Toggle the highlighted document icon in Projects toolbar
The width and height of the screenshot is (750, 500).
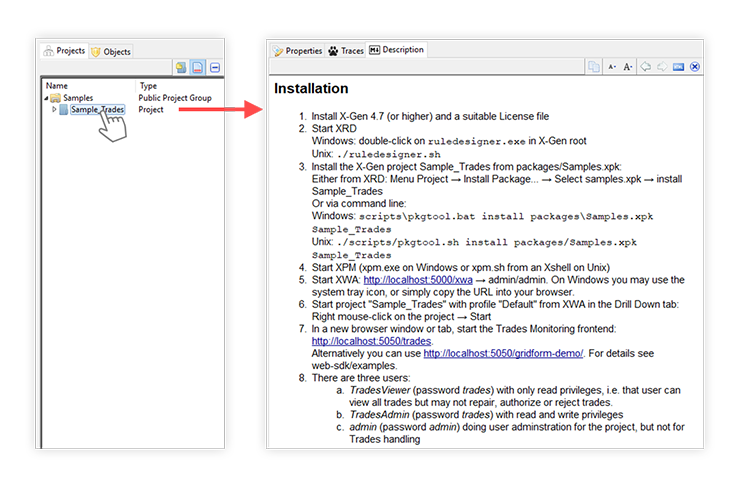pos(198,68)
